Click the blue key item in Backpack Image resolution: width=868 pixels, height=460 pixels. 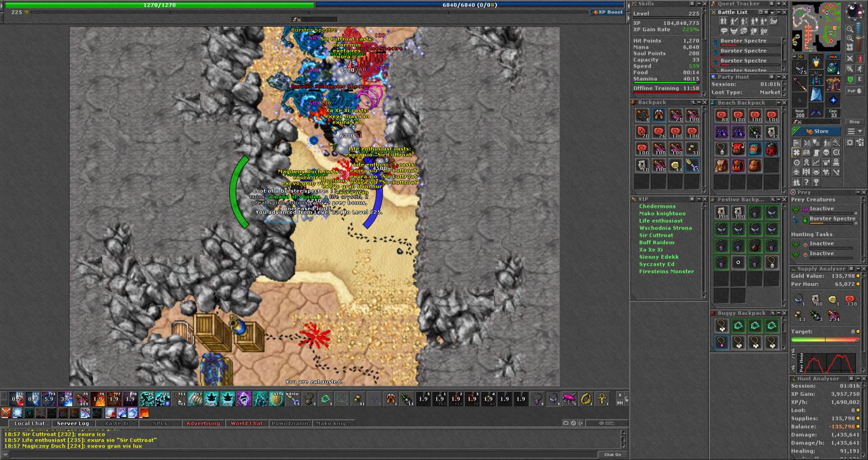click(x=692, y=165)
